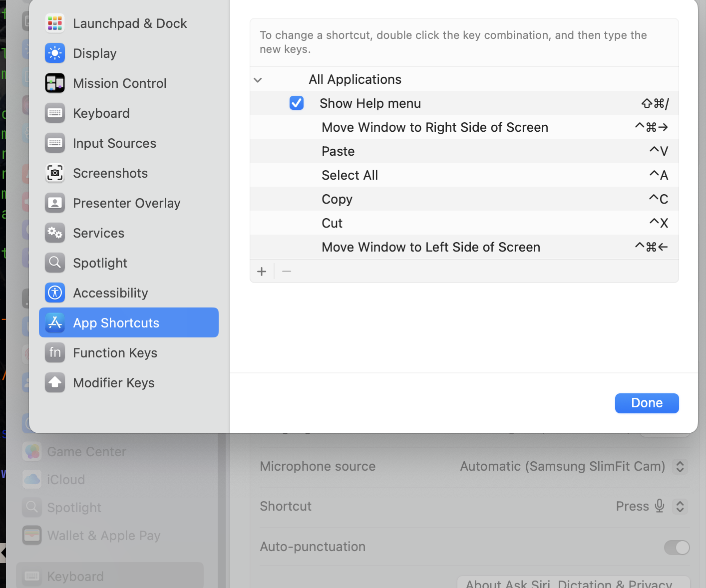Collapse the All Applications group
The height and width of the screenshot is (588, 706).
[258, 80]
